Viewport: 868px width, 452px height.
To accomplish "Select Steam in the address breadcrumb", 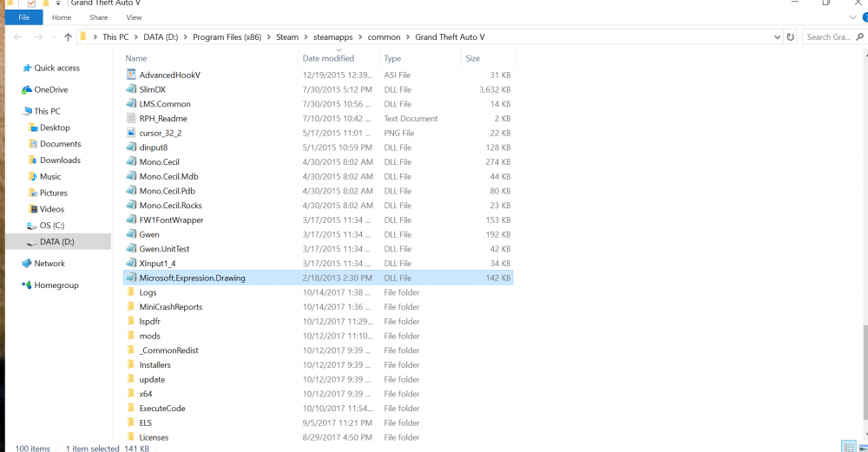I will pos(287,37).
